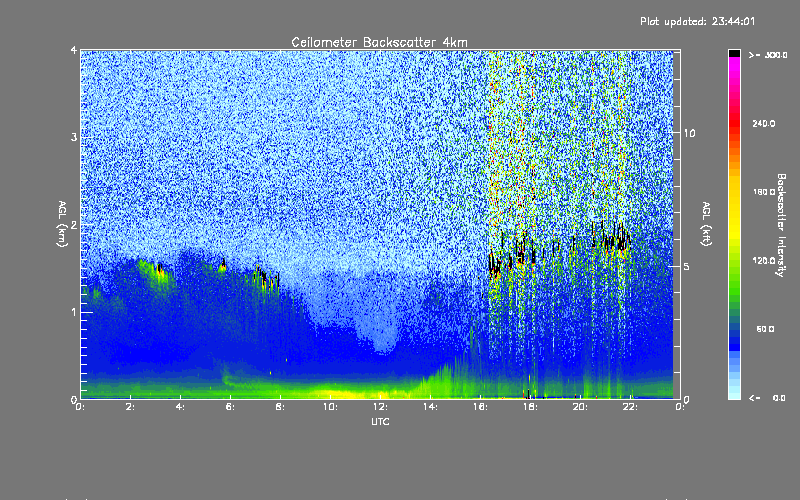Screen dimensions: 800x500
Task: Pick the black top segment of the colorbar
Action: [x=734, y=53]
